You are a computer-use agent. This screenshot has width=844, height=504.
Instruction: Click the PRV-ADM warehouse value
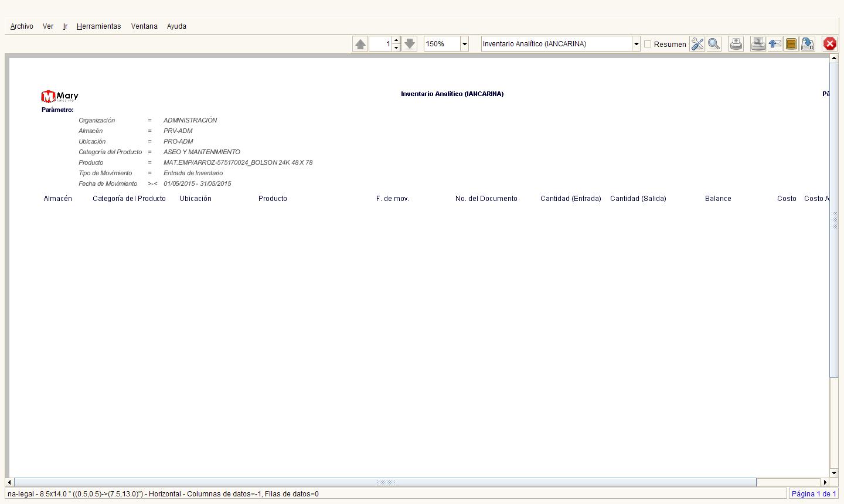coord(178,131)
